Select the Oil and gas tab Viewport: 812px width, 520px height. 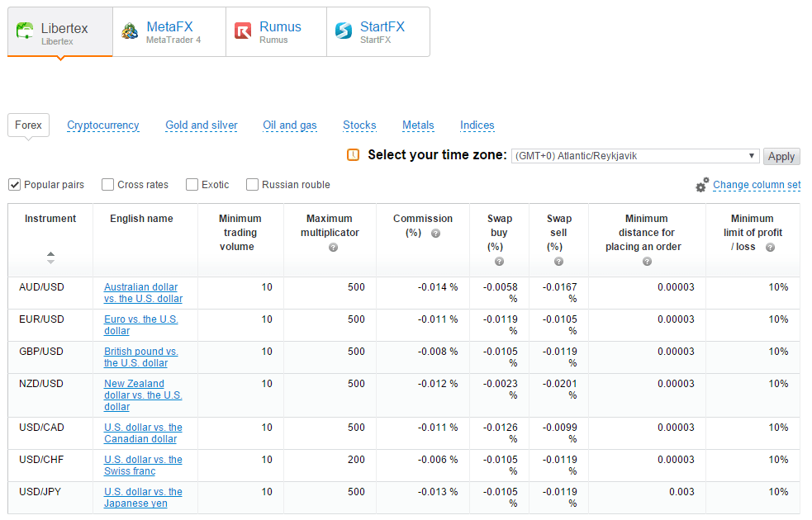[x=290, y=125]
